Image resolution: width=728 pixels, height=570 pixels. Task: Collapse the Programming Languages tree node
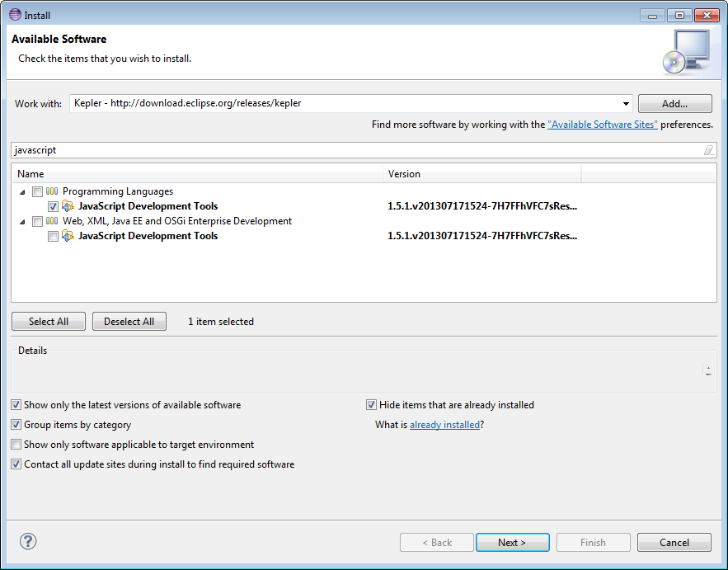click(21, 191)
